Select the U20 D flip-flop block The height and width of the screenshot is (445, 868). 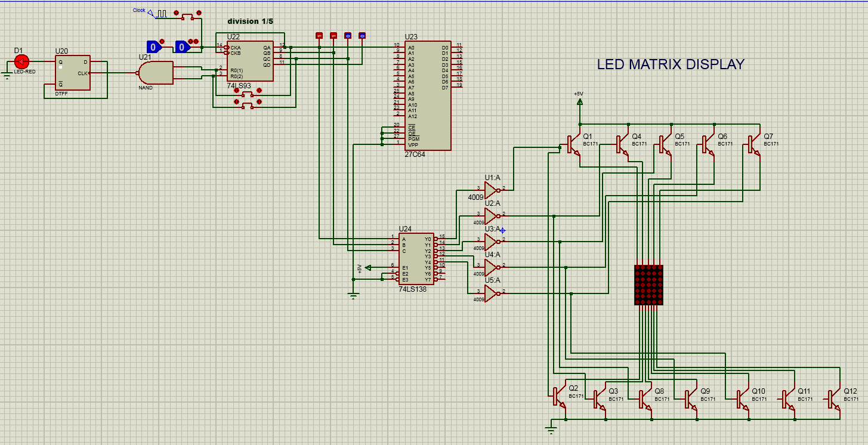[x=73, y=72]
